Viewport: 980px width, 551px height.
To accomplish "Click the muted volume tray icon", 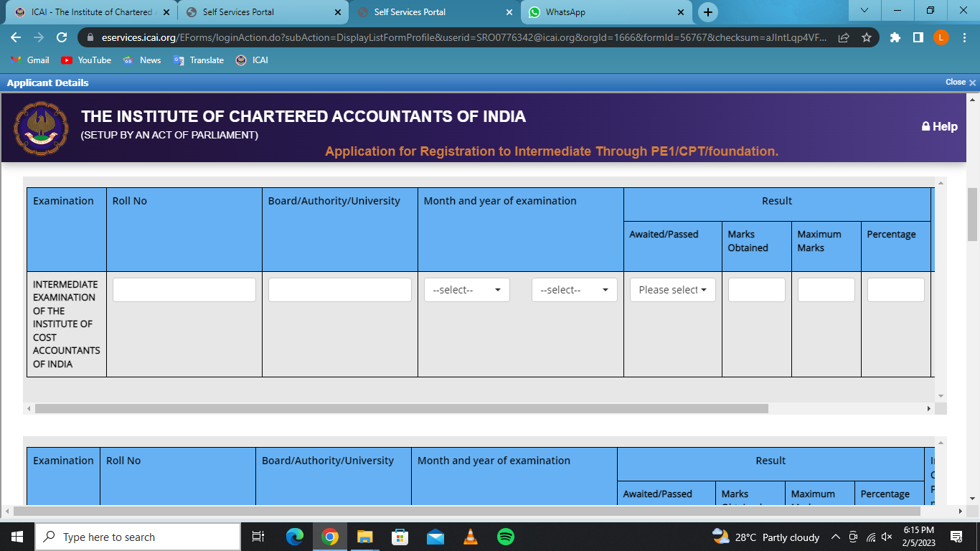I will [x=887, y=537].
